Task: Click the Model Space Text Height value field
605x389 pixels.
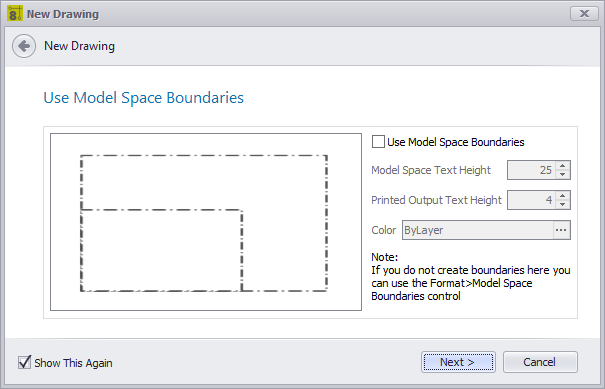Action: pyautogui.click(x=531, y=170)
